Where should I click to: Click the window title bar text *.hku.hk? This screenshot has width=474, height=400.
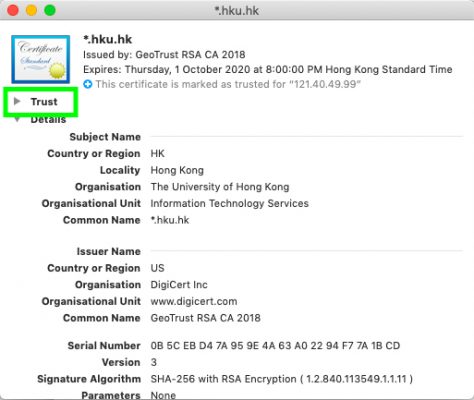pos(237,10)
